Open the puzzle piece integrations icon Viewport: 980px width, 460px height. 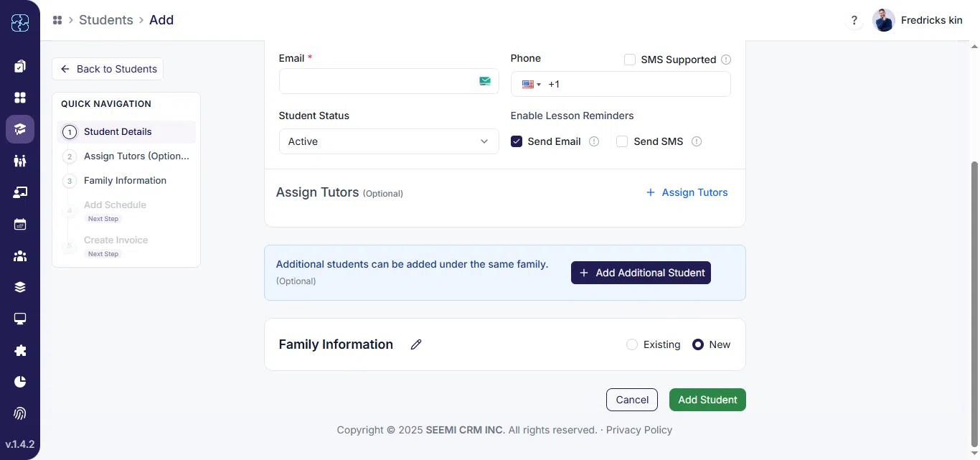point(20,350)
